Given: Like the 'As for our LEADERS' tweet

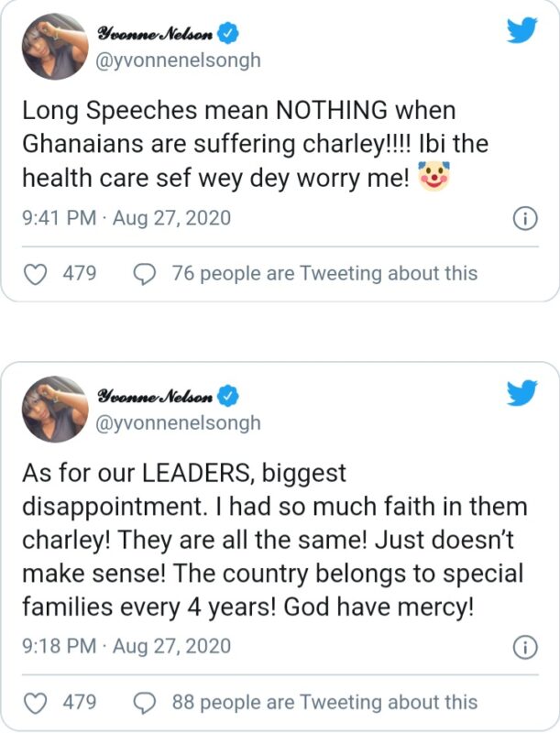Looking at the screenshot, I should (35, 703).
